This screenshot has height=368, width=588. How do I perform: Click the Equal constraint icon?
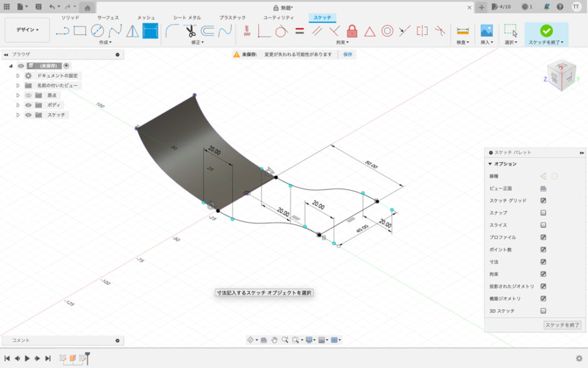click(x=300, y=31)
